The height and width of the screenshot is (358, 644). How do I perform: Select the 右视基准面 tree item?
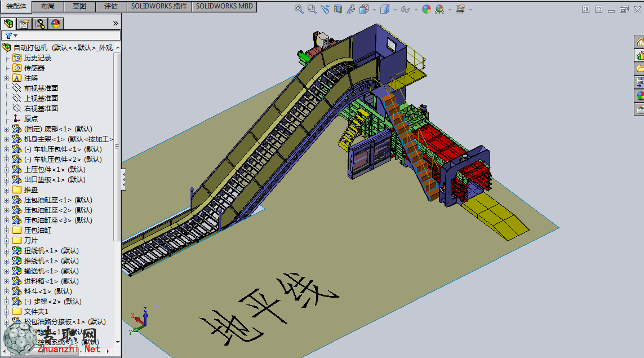coord(41,108)
